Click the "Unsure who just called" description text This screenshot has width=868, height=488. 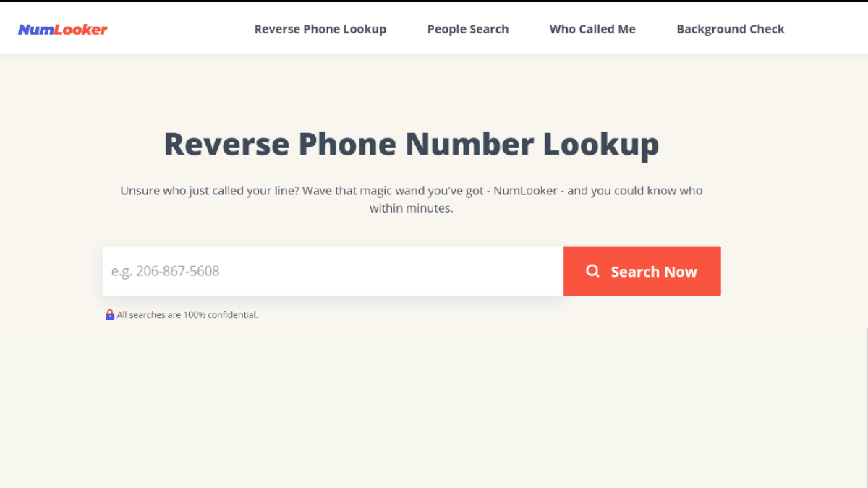tap(412, 200)
